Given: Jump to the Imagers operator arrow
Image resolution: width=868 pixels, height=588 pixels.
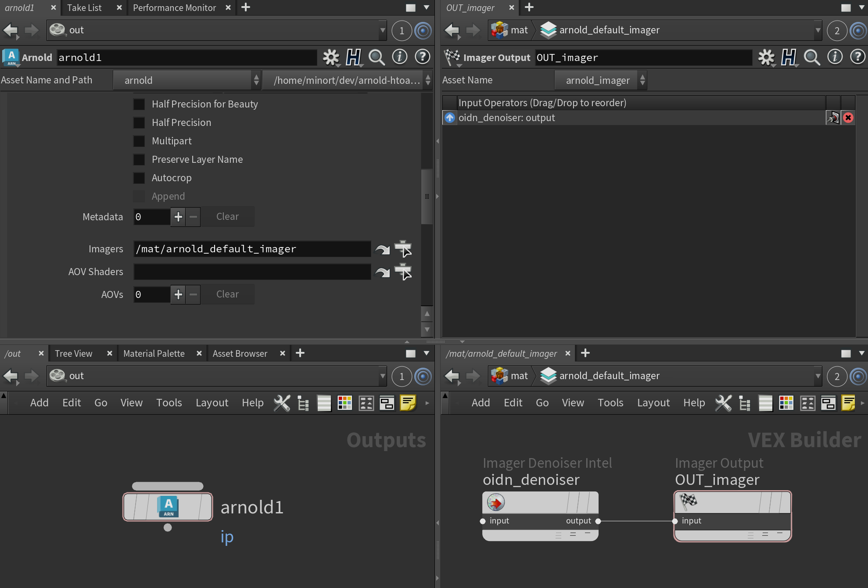Looking at the screenshot, I should click(382, 249).
